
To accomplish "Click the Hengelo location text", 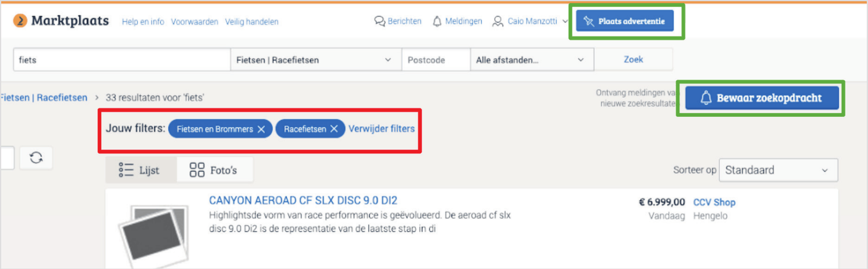I will pos(710,216).
